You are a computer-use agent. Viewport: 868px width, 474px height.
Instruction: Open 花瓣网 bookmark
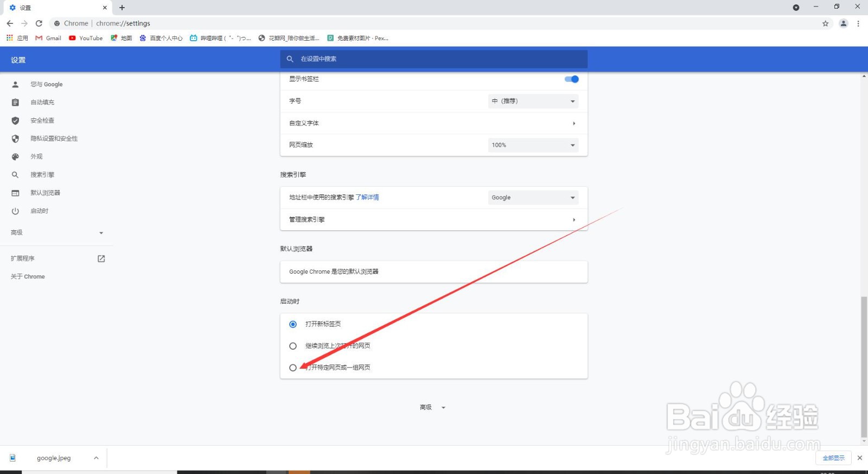(289, 38)
